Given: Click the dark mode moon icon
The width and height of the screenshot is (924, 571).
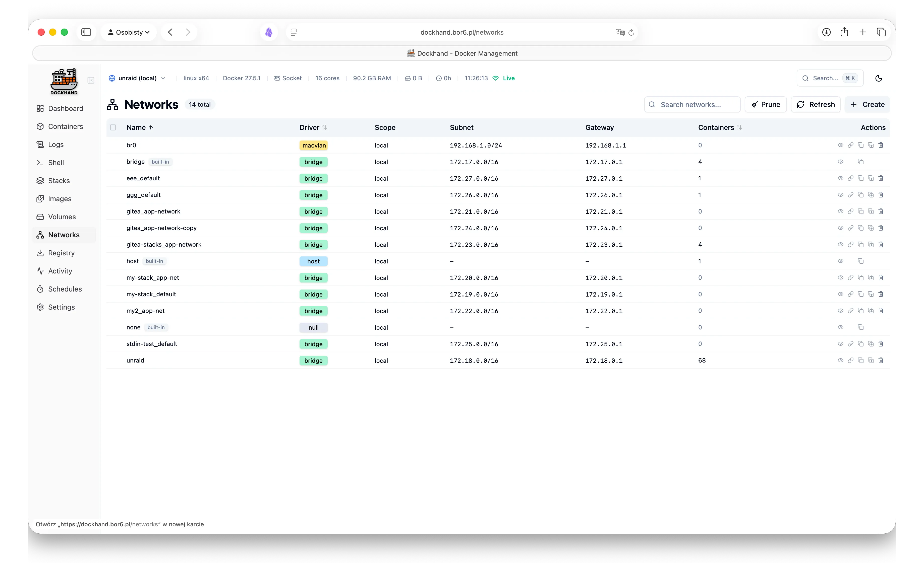Looking at the screenshot, I should (x=879, y=78).
